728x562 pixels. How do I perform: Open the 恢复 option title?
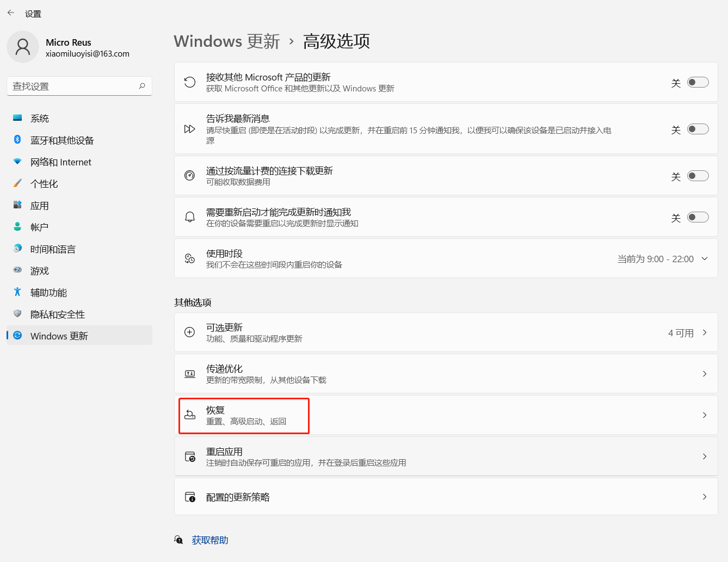[x=215, y=410]
